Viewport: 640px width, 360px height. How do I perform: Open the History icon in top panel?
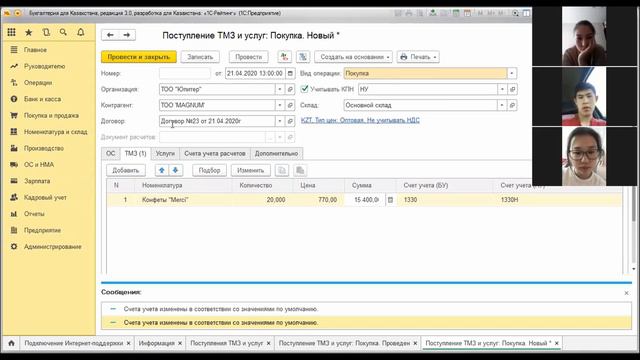[46, 32]
